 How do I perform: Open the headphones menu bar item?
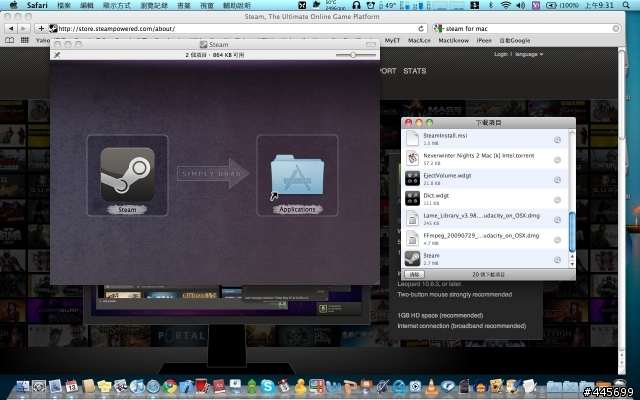356,5
